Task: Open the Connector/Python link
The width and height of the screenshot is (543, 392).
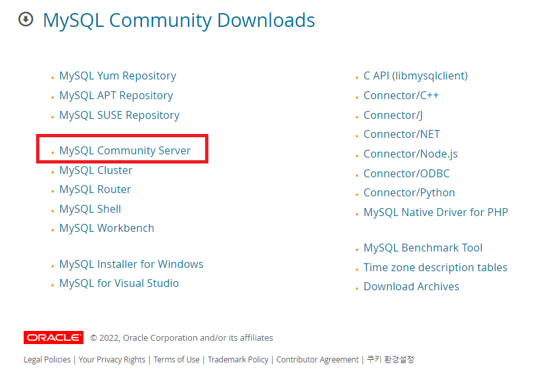Action: [409, 192]
